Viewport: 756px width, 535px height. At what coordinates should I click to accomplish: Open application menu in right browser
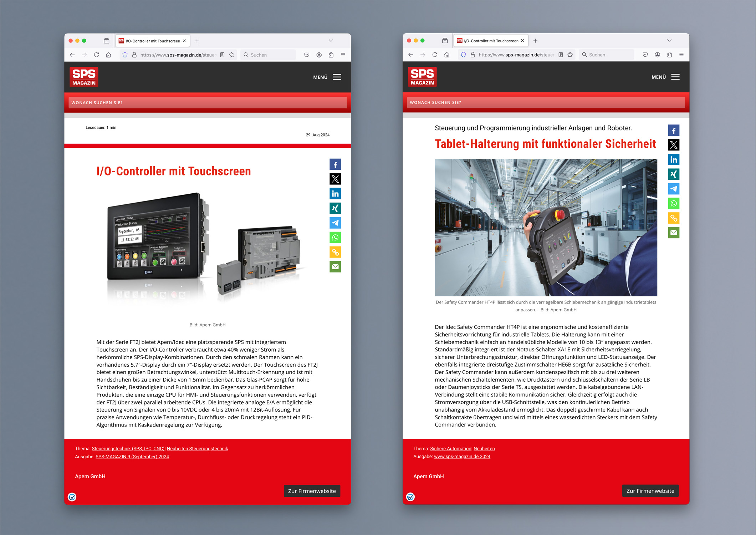coord(681,55)
